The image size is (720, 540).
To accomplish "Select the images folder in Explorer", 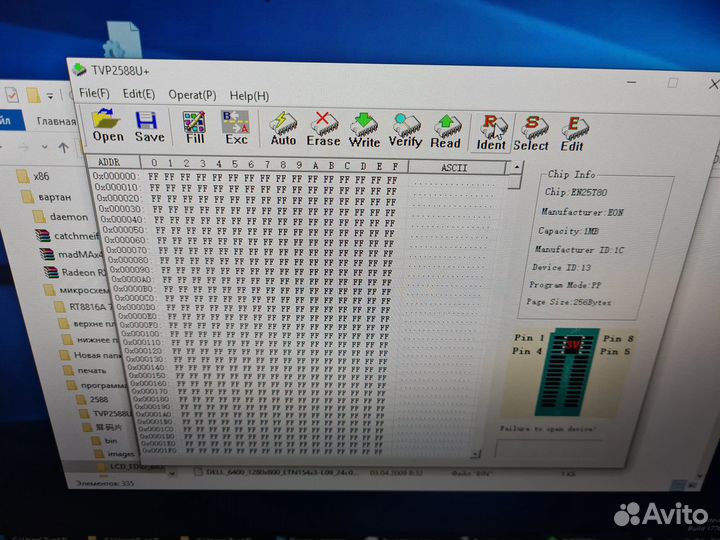I will [x=115, y=454].
